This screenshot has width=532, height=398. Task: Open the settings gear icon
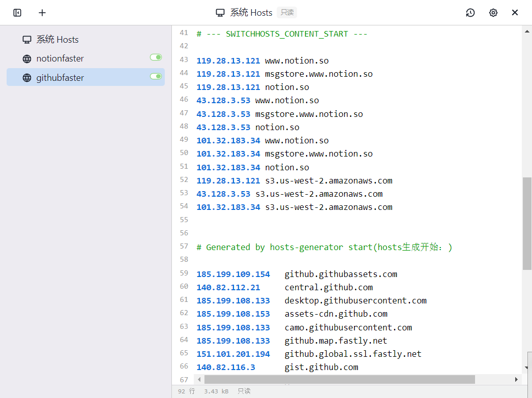493,13
